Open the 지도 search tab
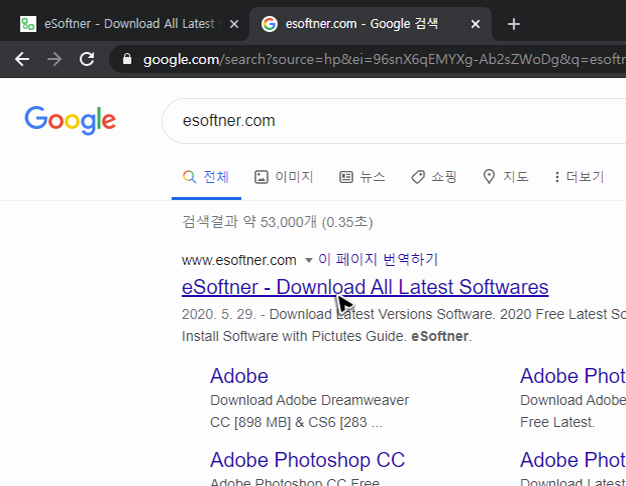This screenshot has width=626, height=486. [x=505, y=177]
